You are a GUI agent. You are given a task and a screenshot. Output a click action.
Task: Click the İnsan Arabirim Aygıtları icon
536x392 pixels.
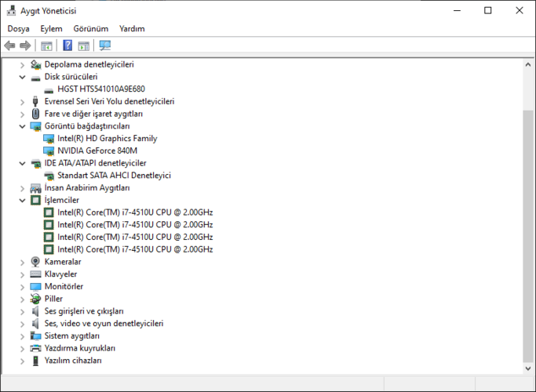coord(35,188)
